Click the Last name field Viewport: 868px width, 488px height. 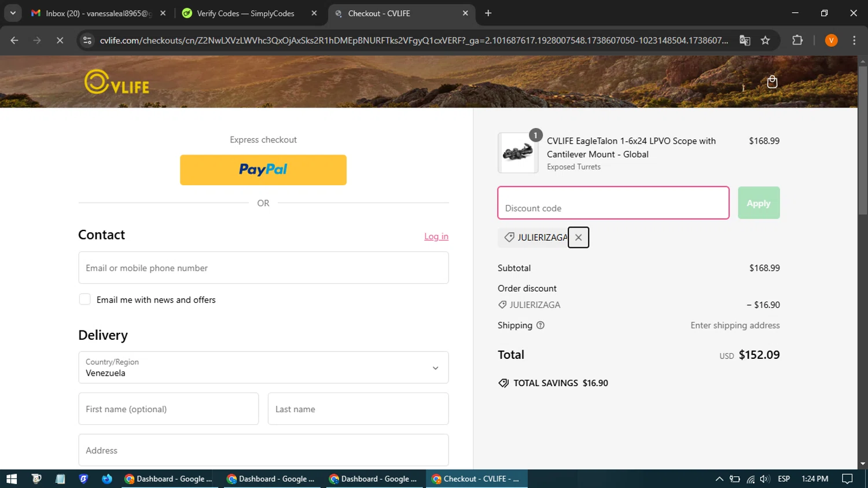tap(358, 409)
